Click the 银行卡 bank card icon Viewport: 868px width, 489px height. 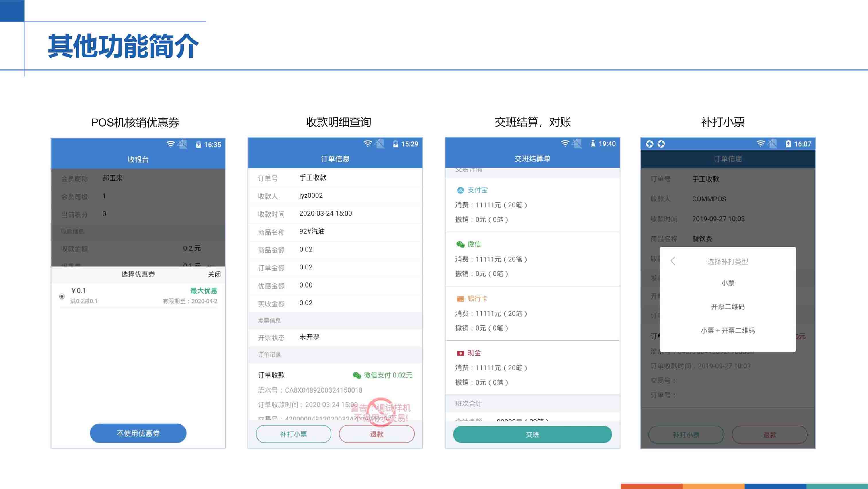click(460, 299)
